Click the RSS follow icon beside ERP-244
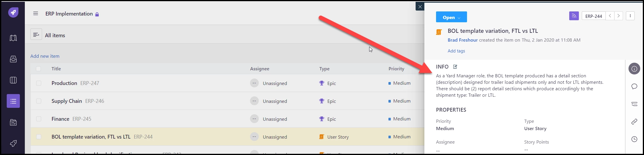The width and height of the screenshot is (644, 155). [574, 16]
